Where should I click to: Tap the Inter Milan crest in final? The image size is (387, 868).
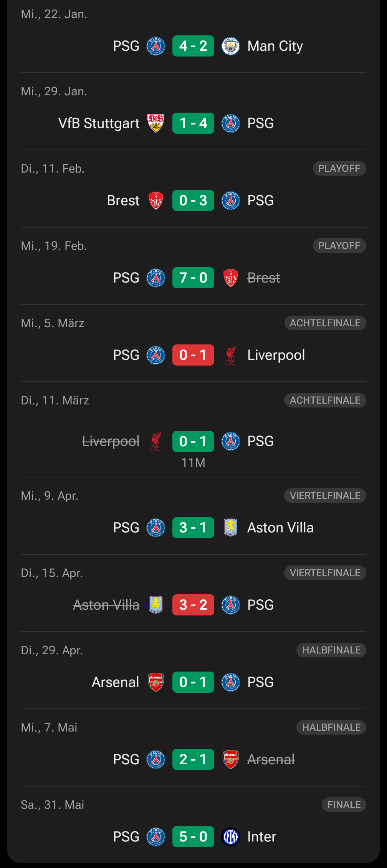tap(230, 836)
